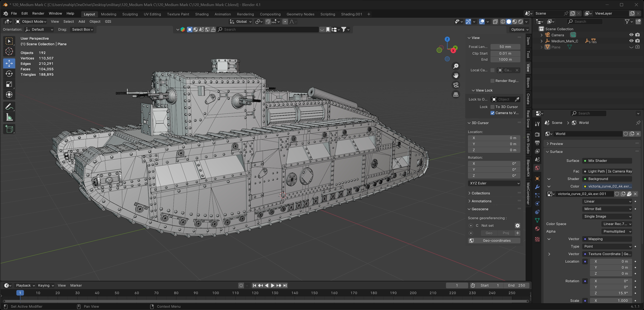Select the Scale tool
The image size is (644, 310).
9,84
